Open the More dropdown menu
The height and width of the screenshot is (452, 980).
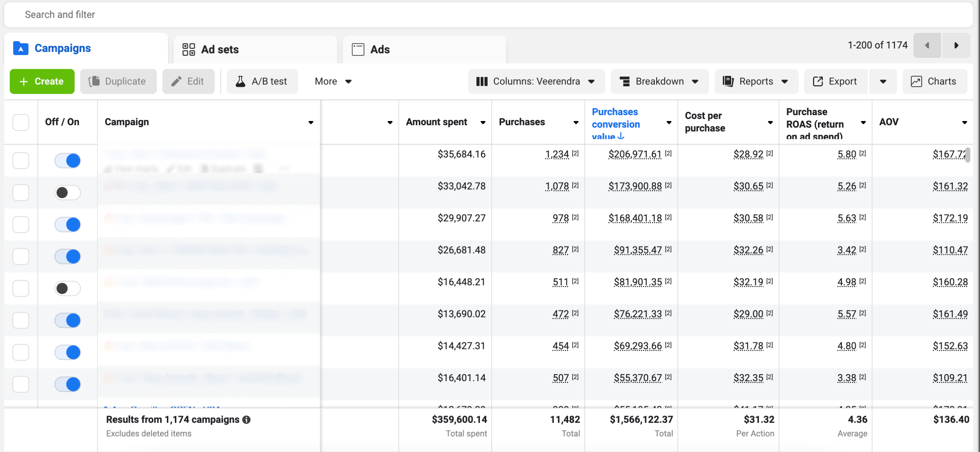332,81
